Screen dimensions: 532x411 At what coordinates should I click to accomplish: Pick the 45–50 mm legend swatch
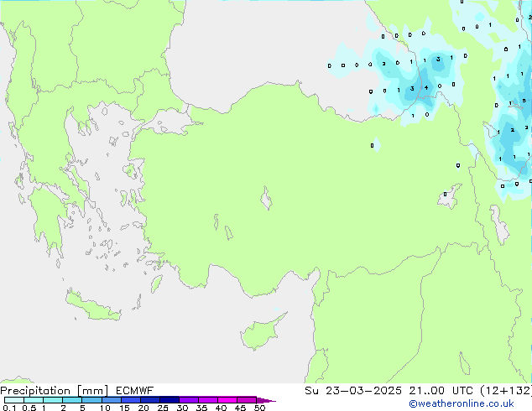pyautogui.click(x=247, y=400)
